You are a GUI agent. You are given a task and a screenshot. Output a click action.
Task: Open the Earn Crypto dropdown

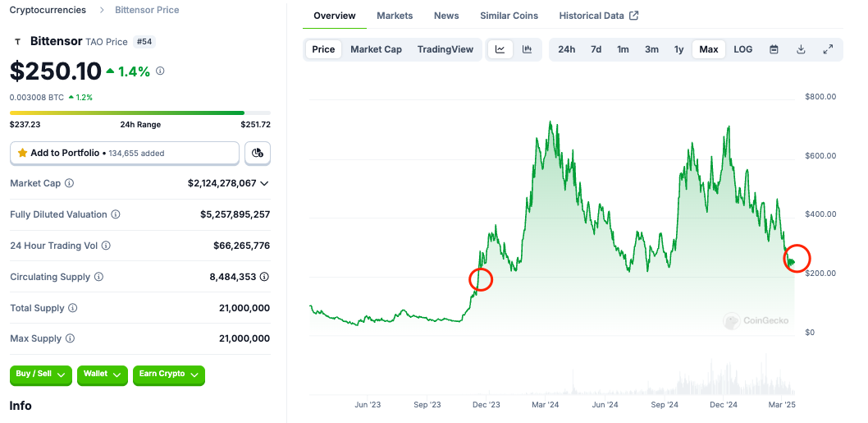tap(168, 375)
